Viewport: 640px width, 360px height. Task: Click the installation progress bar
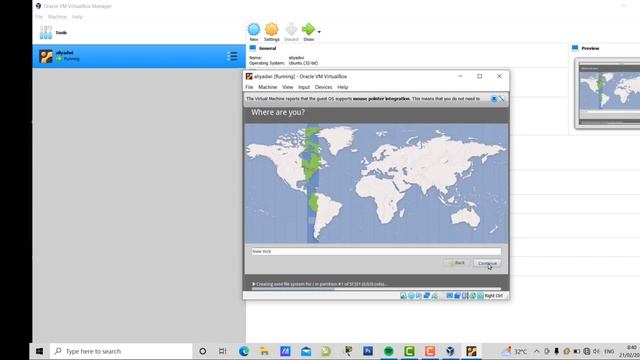(x=376, y=289)
